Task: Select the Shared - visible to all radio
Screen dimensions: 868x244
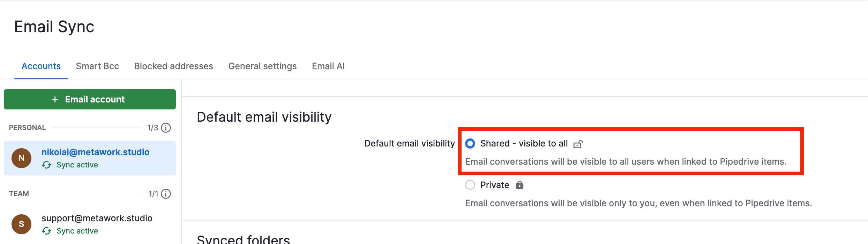Action: click(470, 144)
